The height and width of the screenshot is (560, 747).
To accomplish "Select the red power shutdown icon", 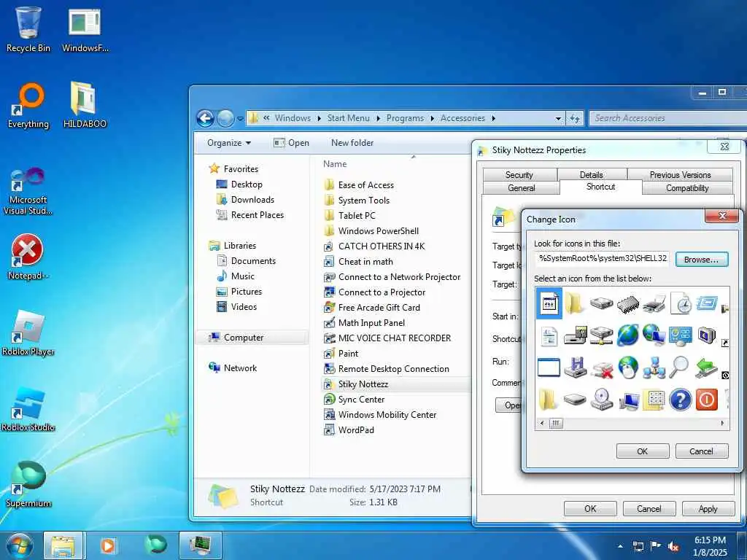I will click(706, 400).
